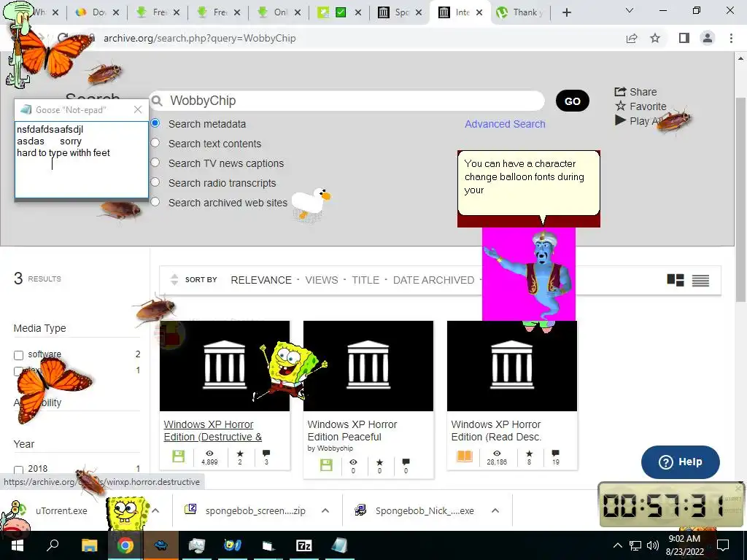Viewport: 747px width, 560px height.
Task: Close the 'Inte' active tab
Action: 479,13
